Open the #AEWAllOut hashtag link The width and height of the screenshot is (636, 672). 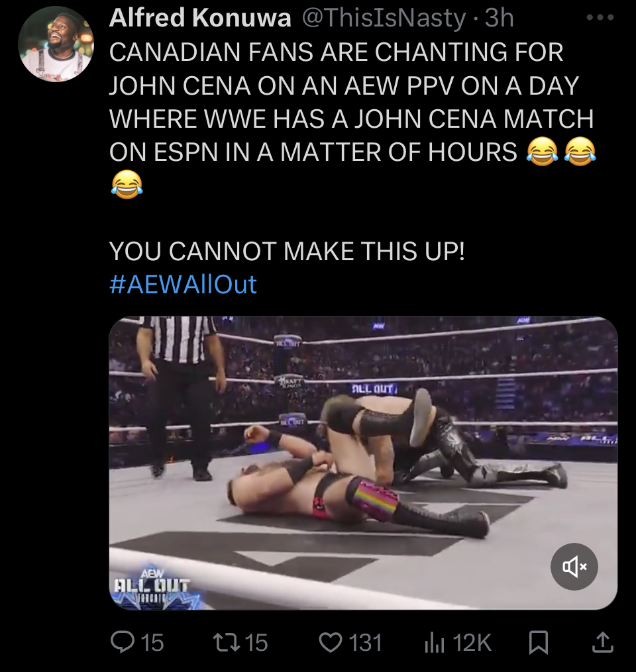[183, 284]
